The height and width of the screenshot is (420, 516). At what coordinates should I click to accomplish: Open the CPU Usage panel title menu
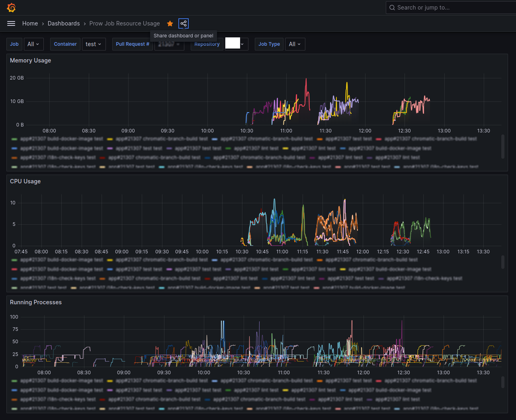tap(25, 181)
